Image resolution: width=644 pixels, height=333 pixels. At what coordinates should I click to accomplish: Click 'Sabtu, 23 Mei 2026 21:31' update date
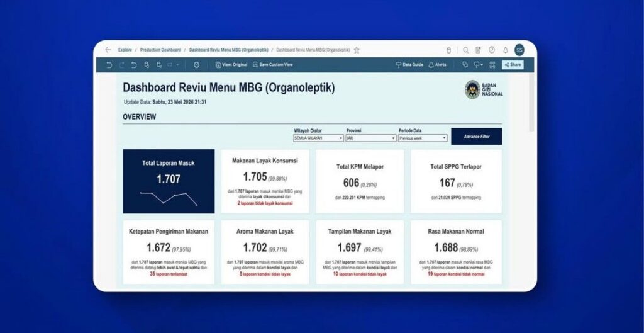(x=179, y=102)
